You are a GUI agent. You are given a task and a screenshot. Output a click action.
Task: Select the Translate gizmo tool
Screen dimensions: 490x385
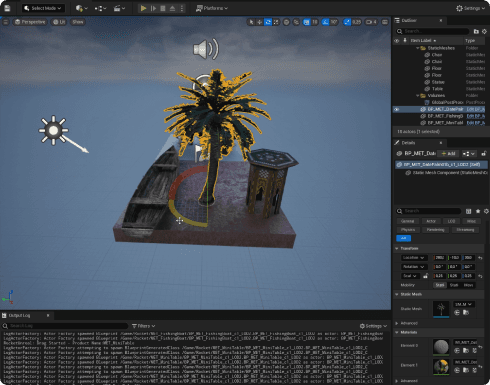[x=259, y=22]
